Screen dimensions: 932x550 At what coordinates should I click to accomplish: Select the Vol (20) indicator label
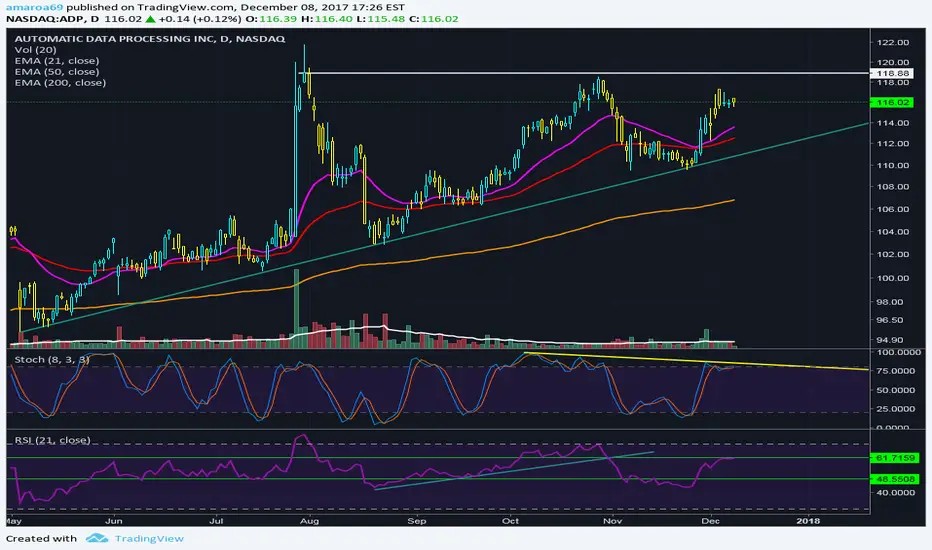(x=35, y=50)
